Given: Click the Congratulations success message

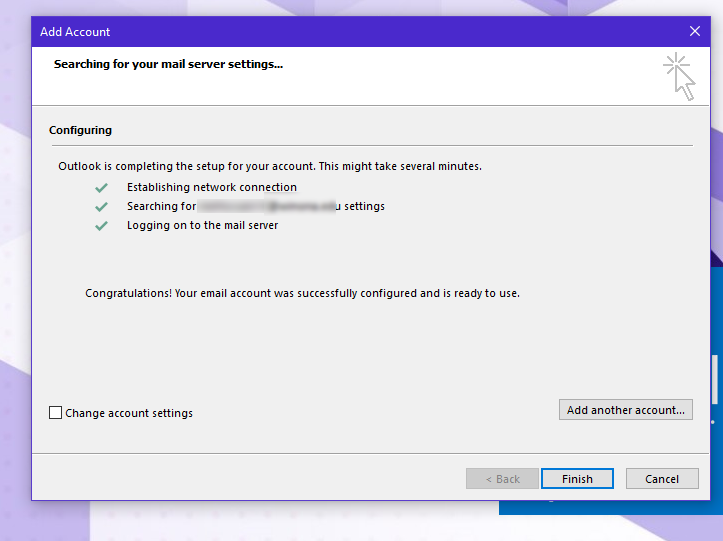Looking at the screenshot, I should click(302, 294).
